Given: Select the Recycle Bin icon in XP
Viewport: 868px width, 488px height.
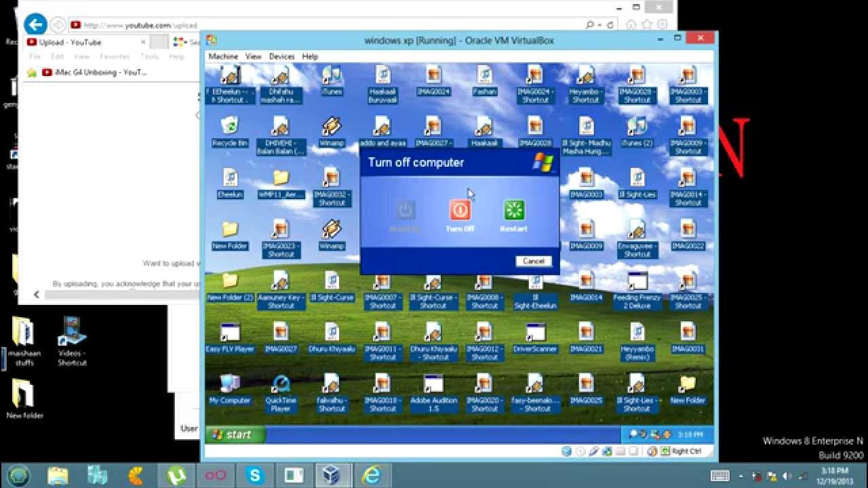Looking at the screenshot, I should pyautogui.click(x=230, y=131).
